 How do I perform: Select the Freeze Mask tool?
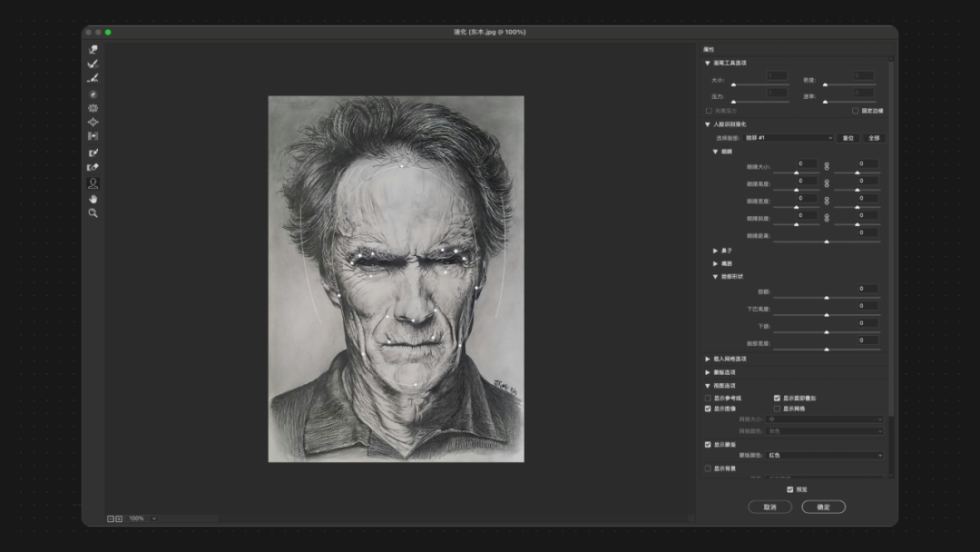(93, 153)
